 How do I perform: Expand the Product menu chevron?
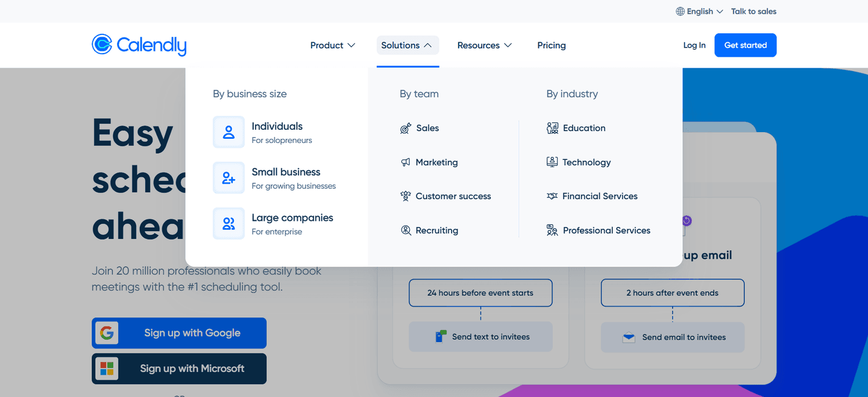click(x=351, y=45)
